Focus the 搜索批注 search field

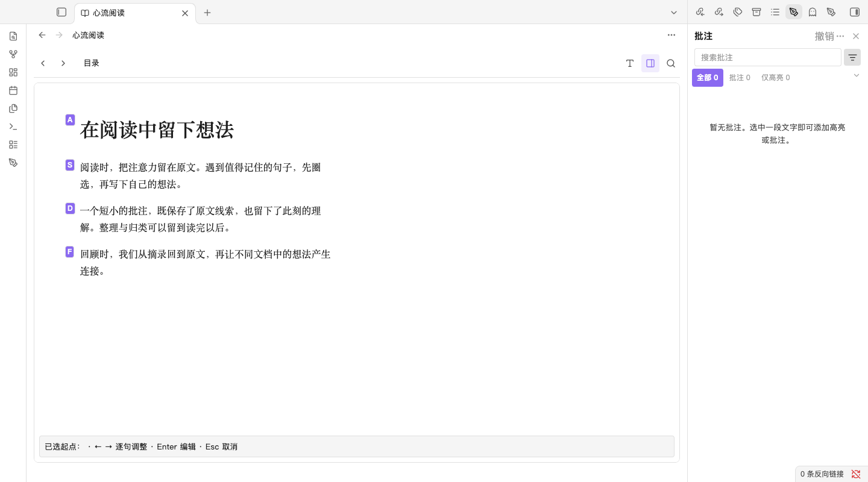768,57
